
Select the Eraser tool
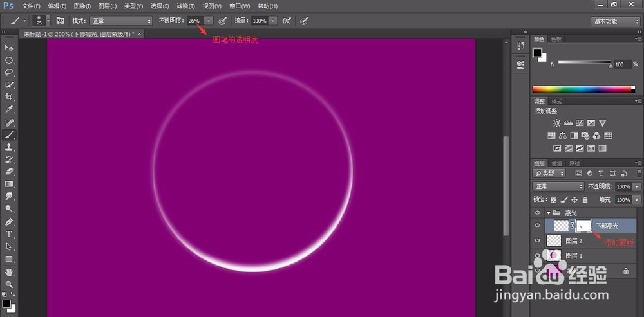(8, 172)
